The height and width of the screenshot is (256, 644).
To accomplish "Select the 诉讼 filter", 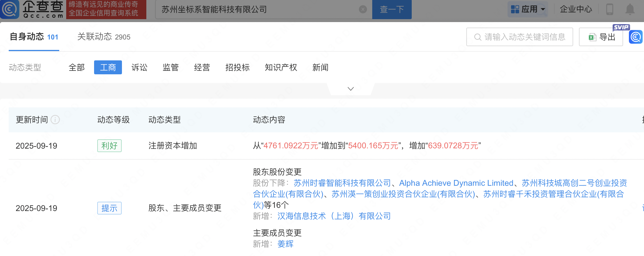I will 139,67.
